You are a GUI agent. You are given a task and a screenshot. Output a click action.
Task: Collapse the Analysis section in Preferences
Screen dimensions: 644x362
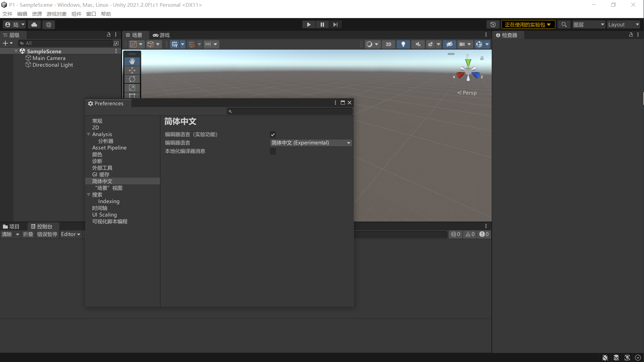click(x=88, y=134)
